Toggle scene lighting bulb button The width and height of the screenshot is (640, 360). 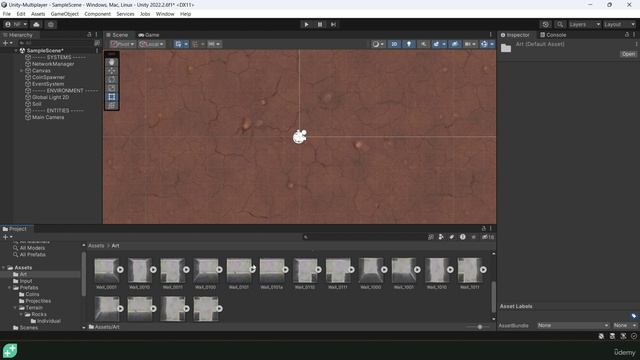pyautogui.click(x=409, y=44)
